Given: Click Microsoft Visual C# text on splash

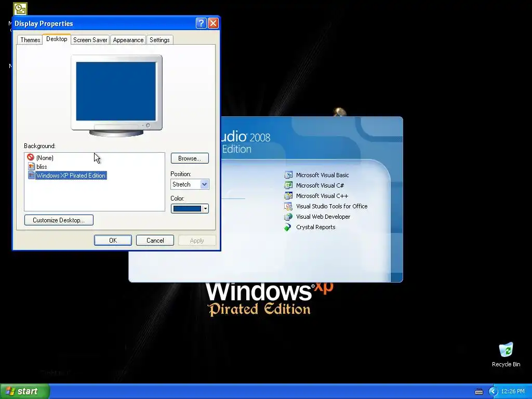Looking at the screenshot, I should coord(320,185).
